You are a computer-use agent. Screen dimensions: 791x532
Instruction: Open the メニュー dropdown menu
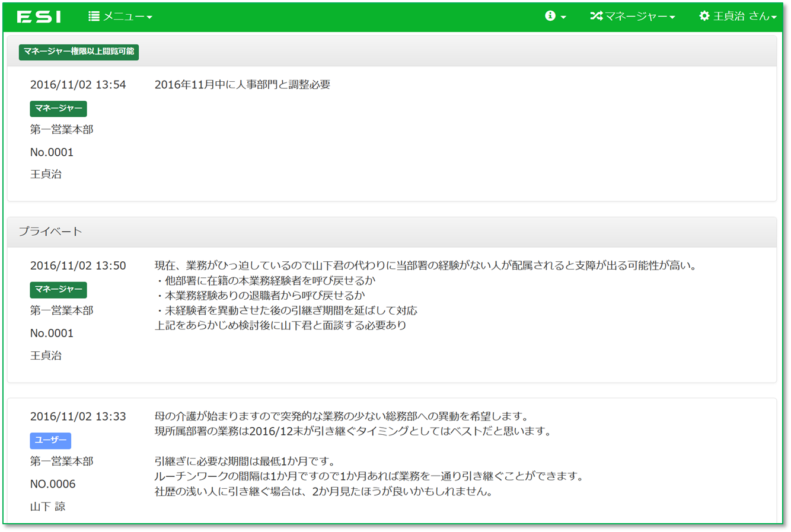(120, 17)
